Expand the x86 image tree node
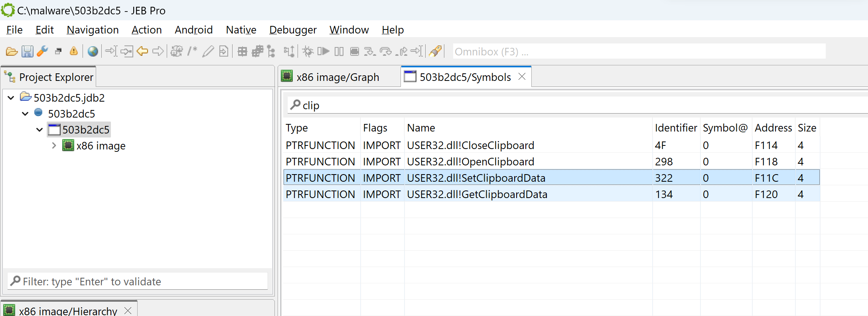Viewport: 868px width, 316px height. click(x=54, y=146)
